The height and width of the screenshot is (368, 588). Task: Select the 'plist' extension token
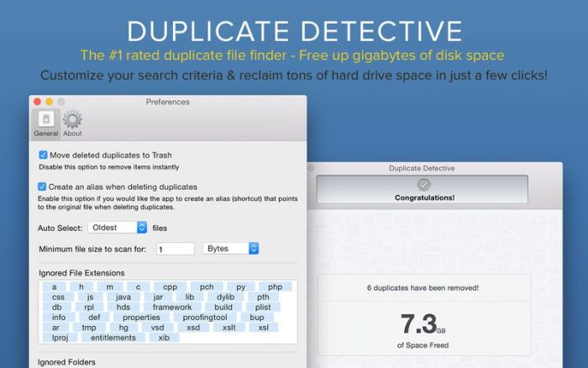point(263,307)
